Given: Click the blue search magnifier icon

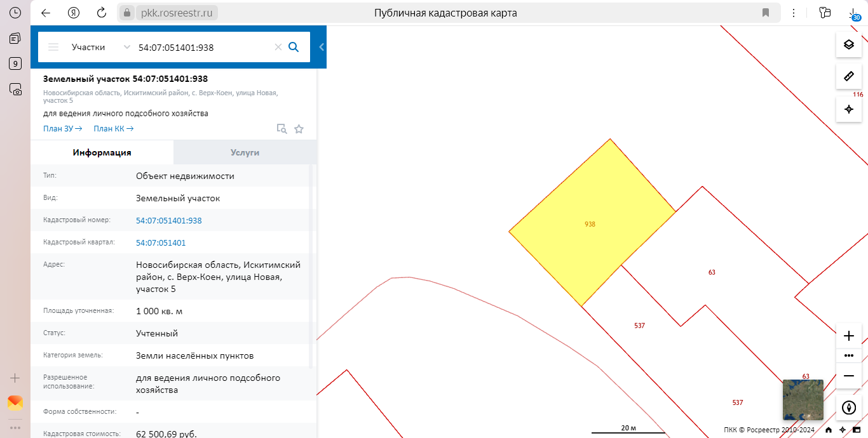Looking at the screenshot, I should click(294, 47).
